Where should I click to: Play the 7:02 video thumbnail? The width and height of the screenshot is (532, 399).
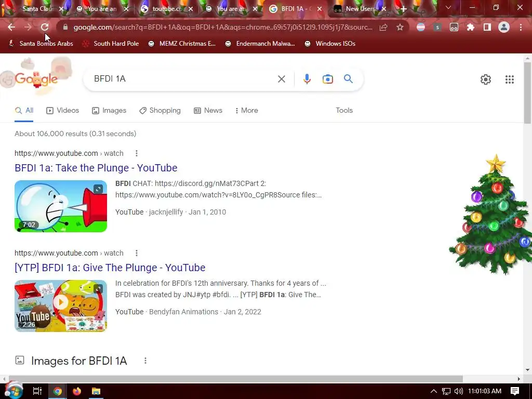[x=61, y=206]
